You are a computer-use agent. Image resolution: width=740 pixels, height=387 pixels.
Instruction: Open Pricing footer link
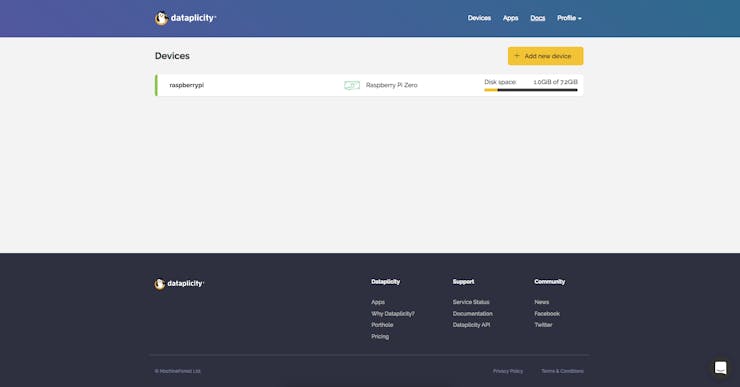click(x=380, y=337)
